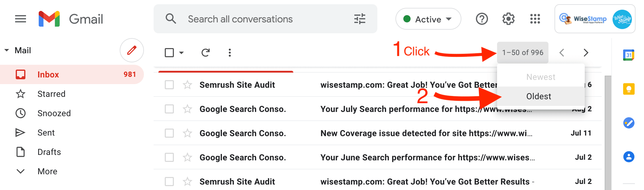
Task: Open the three-dot More options menu
Action: coord(230,53)
